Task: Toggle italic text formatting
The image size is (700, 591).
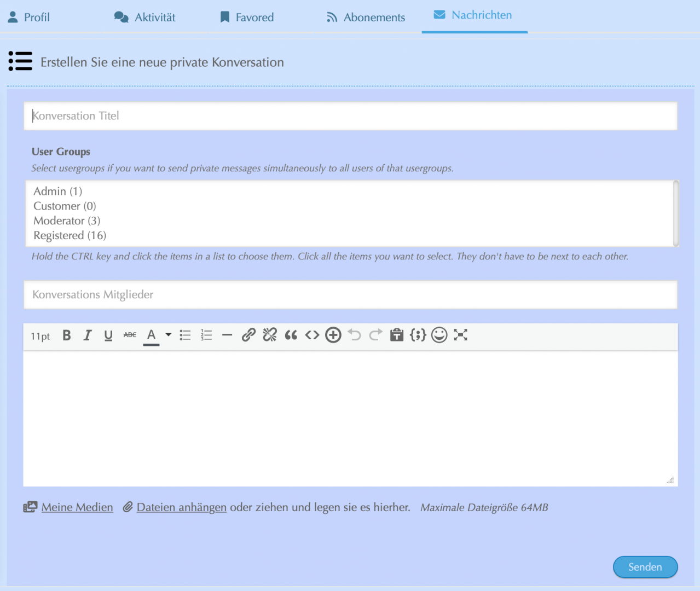Action: [88, 335]
